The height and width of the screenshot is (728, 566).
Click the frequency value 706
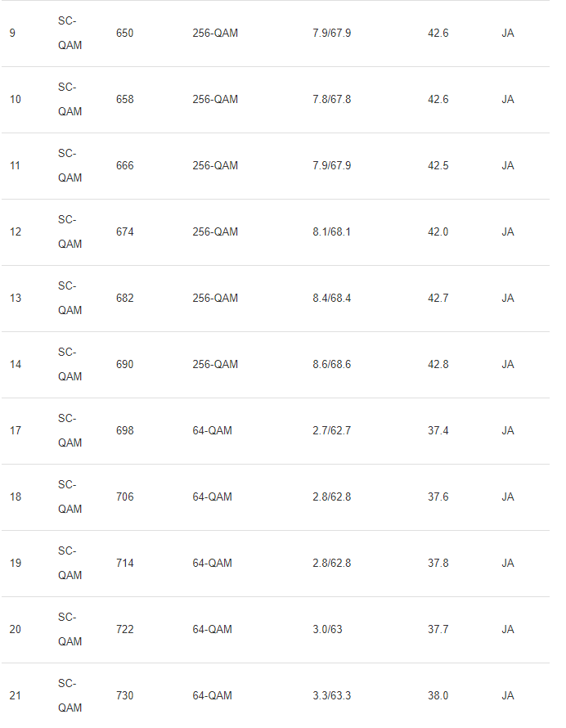[x=124, y=497]
